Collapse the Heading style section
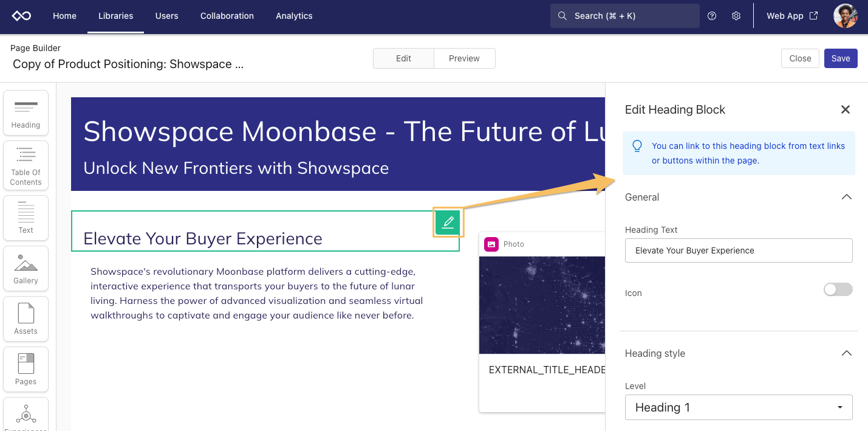Screen dimensions: 868x431 pos(846,353)
